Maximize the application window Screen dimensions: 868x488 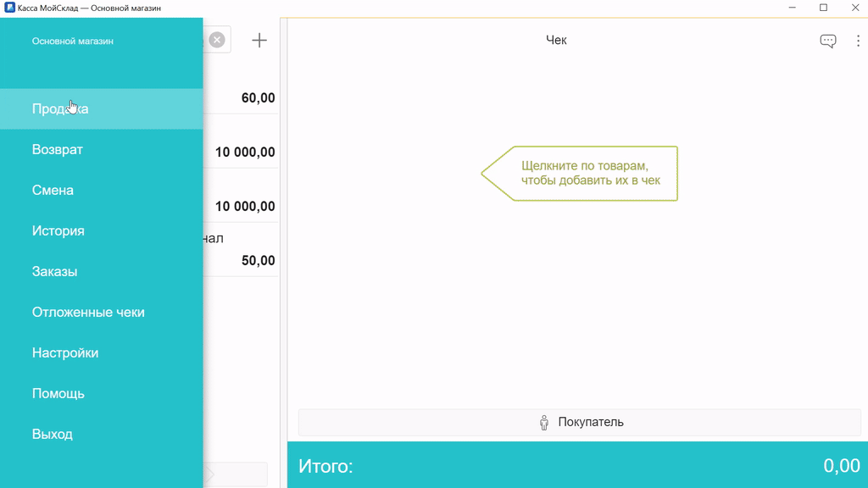point(823,8)
